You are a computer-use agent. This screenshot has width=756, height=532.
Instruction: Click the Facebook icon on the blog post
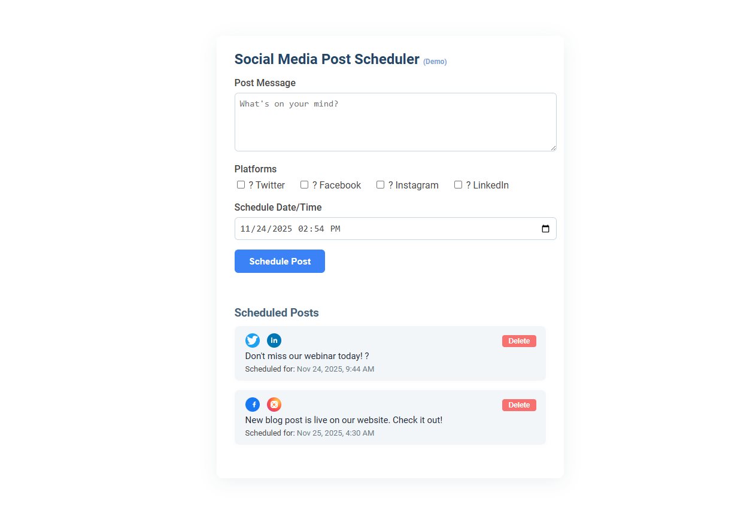[253, 405]
